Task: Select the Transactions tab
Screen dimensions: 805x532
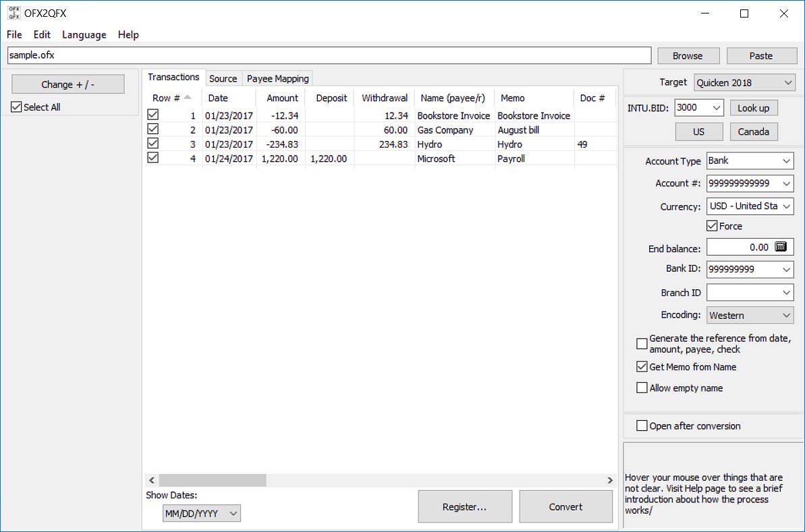Action: click(x=173, y=77)
